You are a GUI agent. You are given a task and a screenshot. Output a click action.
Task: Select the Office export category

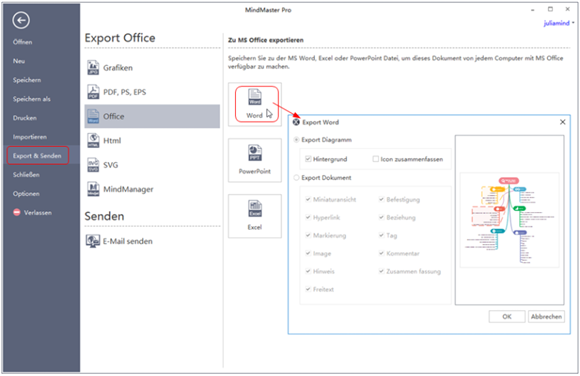(x=152, y=116)
